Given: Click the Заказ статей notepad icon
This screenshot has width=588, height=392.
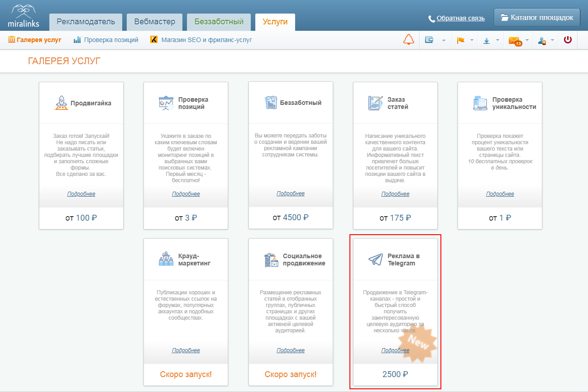Looking at the screenshot, I should 375,103.
